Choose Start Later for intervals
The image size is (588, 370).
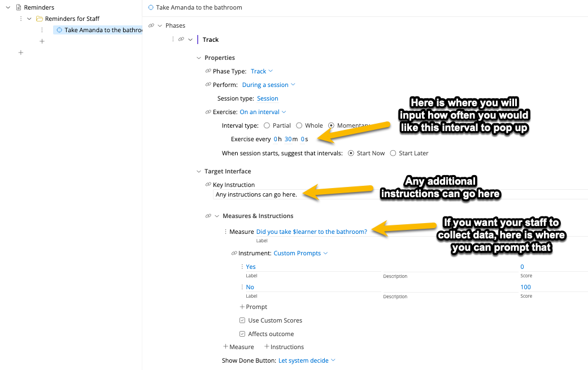(x=393, y=153)
